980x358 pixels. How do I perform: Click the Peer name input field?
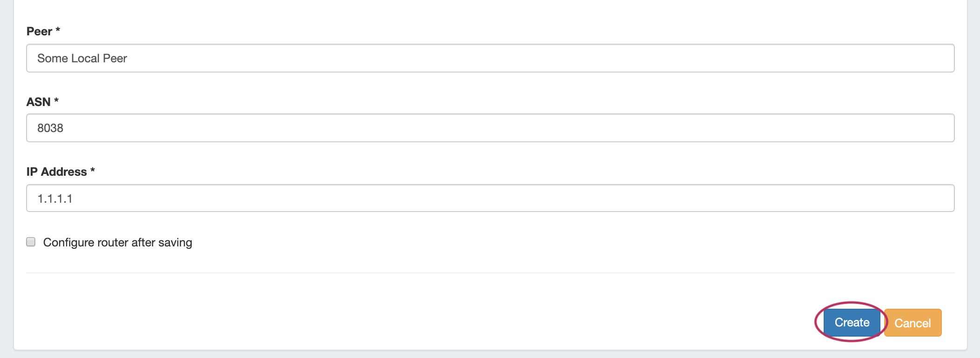(490, 58)
